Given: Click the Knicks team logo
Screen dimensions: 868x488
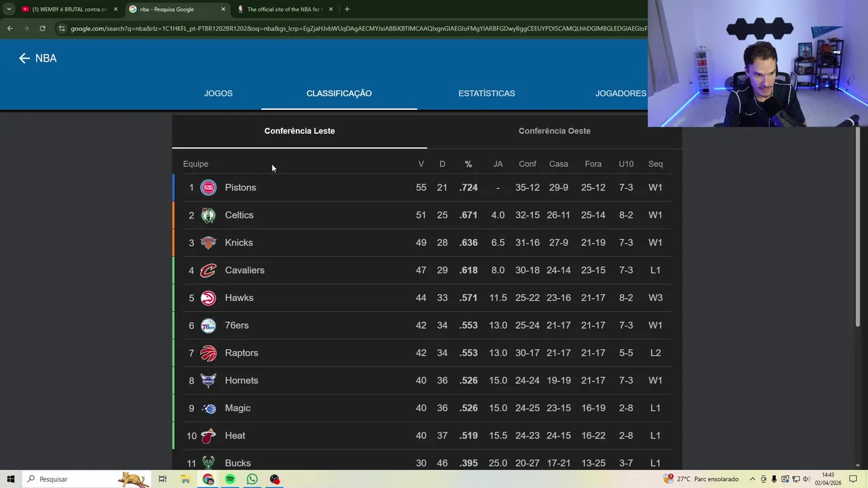Looking at the screenshot, I should (x=208, y=243).
